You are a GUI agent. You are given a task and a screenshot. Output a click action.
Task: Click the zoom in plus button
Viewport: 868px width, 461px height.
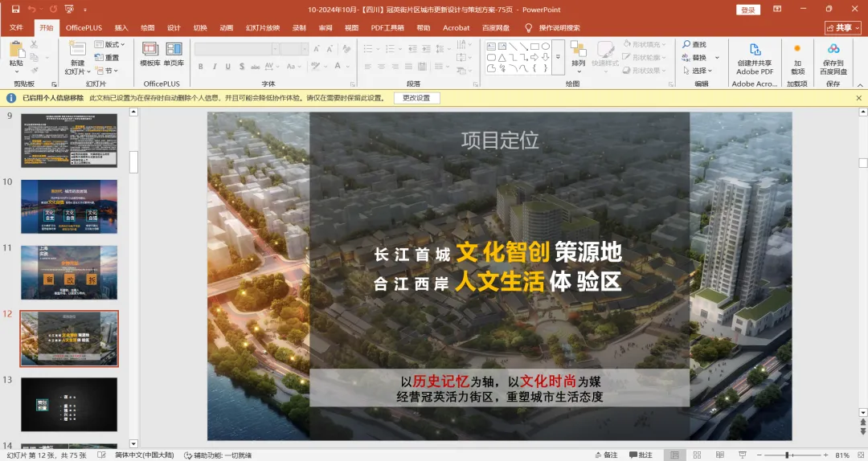[826, 455]
